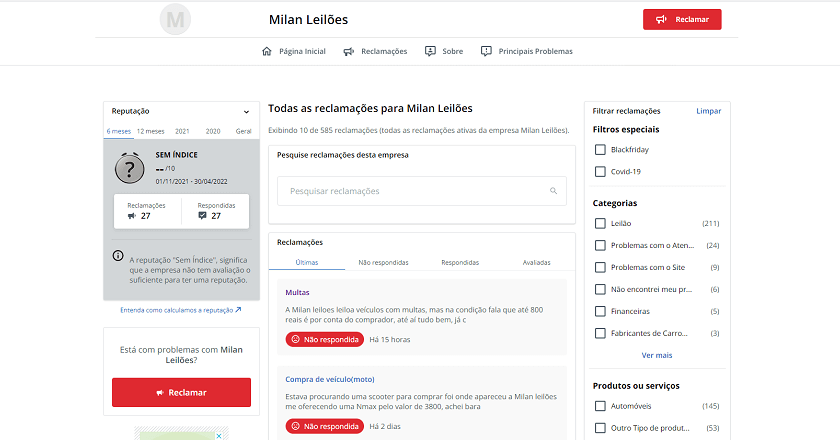
Task: Expand categories with Ver mais
Action: point(656,355)
